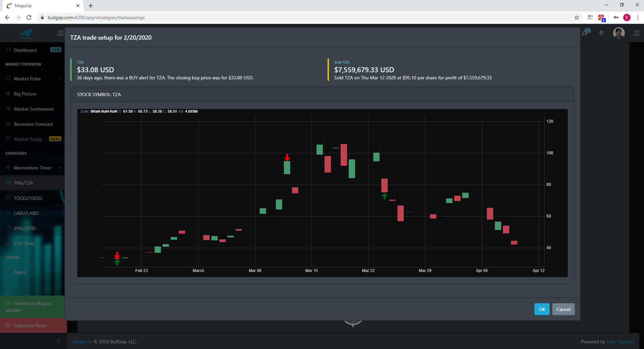The height and width of the screenshot is (349, 644).
Task: Close the MogulUp browser tab
Action: click(x=78, y=6)
